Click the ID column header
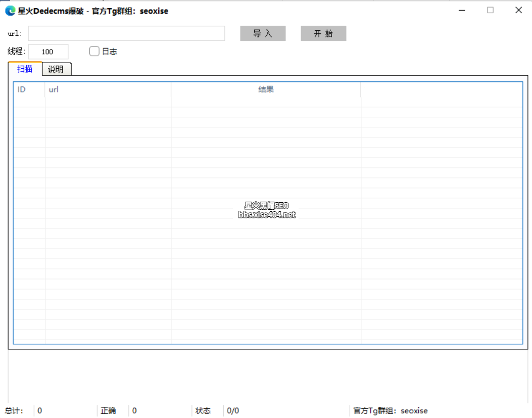This screenshot has width=532, height=418. pyautogui.click(x=29, y=89)
